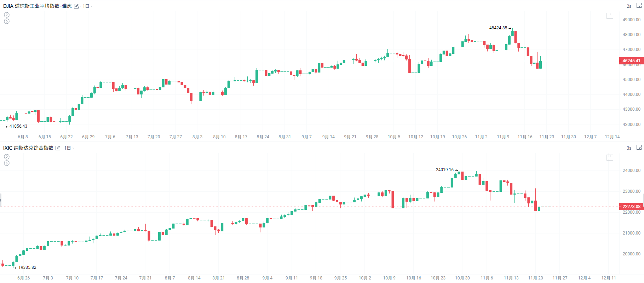The height and width of the screenshot is (283, 644).
Task: Click the pop-out window icon on the DJIA chart
Action: click(x=639, y=6)
